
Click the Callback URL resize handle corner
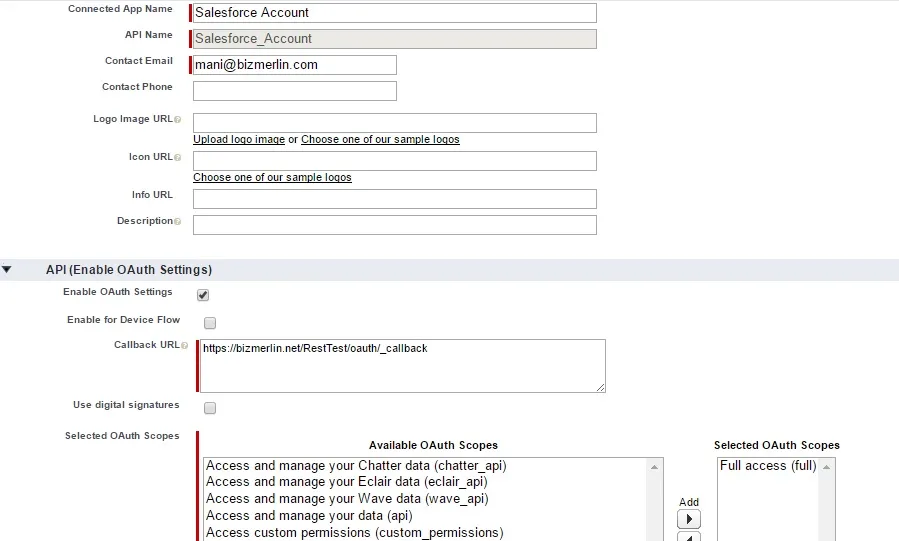pos(600,388)
